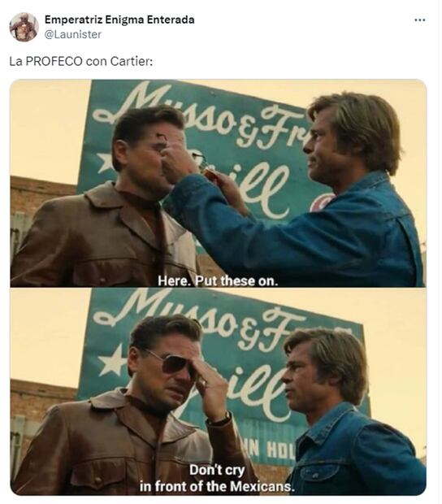The width and height of the screenshot is (442, 504).
Task: Click the round profile avatar picture
Action: pyautogui.click(x=24, y=27)
